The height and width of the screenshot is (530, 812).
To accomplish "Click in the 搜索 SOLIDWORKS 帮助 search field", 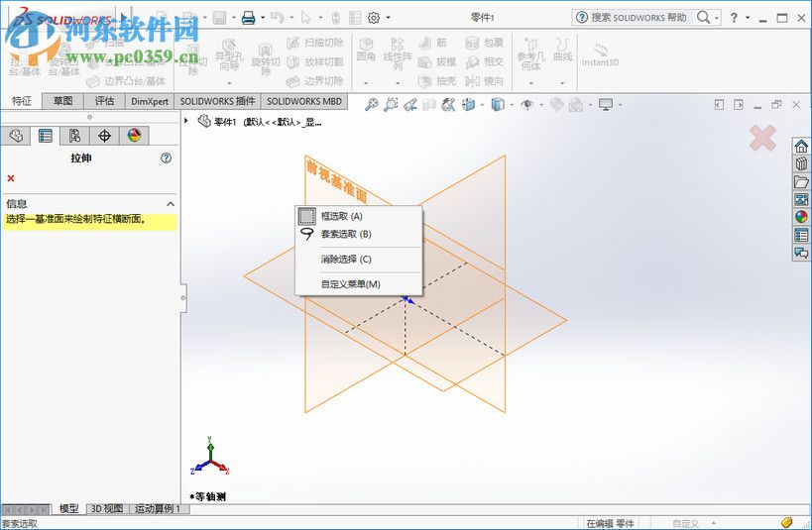I will pyautogui.click(x=638, y=18).
